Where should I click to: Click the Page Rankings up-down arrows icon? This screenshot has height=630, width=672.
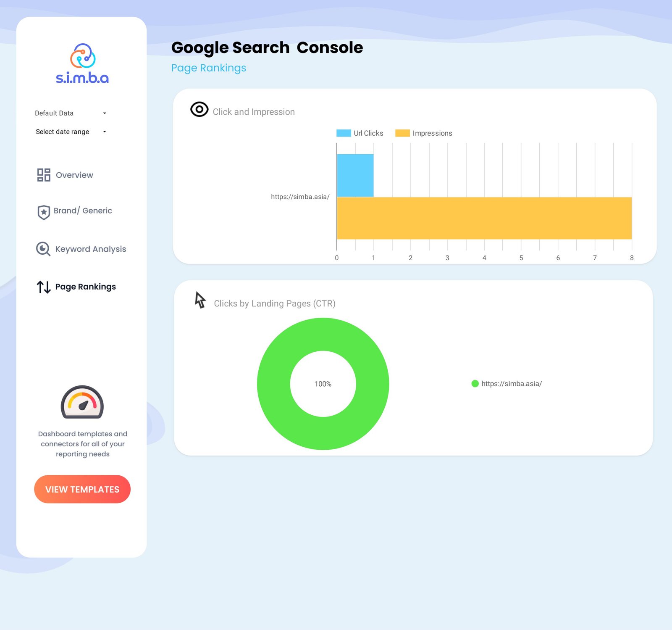pos(44,287)
